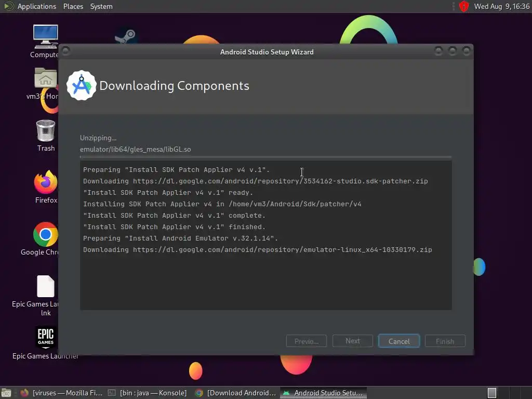Open the Steam desktop icon

[125, 36]
